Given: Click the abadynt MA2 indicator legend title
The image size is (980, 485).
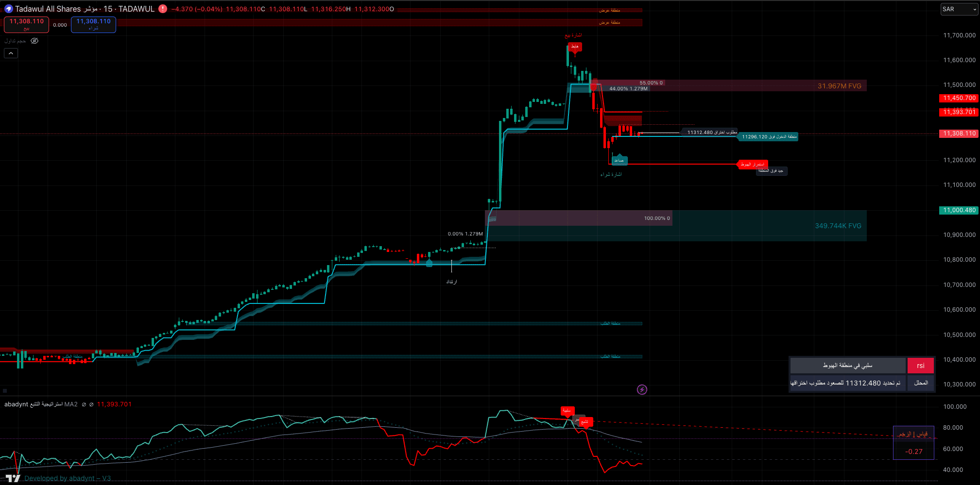Looking at the screenshot, I should click(x=41, y=404).
